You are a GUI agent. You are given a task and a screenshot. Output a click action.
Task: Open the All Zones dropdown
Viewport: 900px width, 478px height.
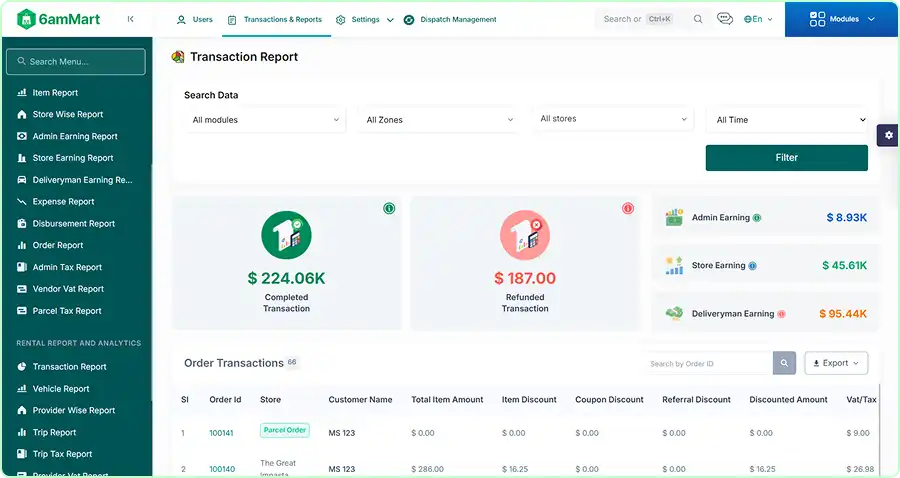[439, 119]
